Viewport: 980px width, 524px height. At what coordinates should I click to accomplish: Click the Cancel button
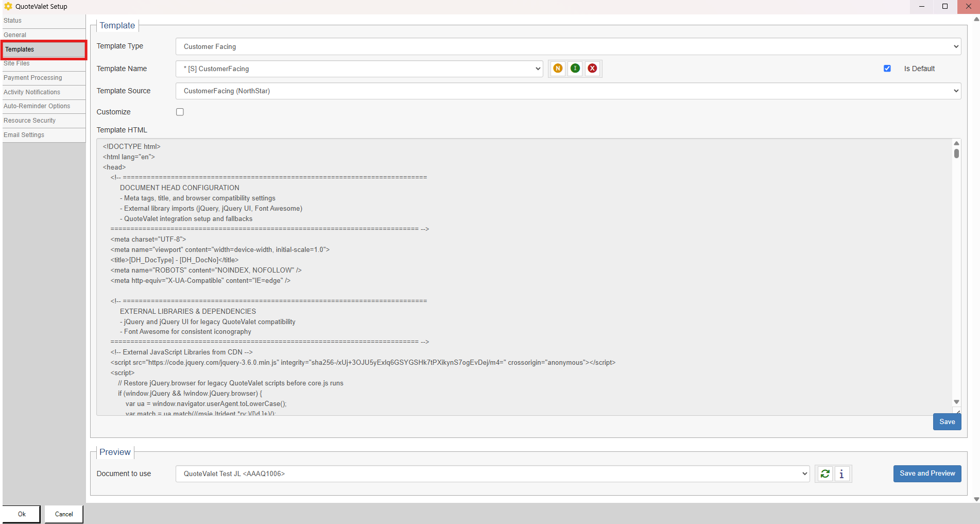click(64, 514)
